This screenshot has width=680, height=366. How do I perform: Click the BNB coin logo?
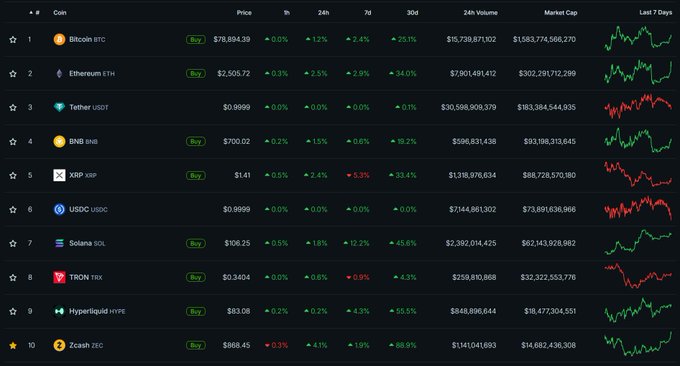[x=59, y=141]
